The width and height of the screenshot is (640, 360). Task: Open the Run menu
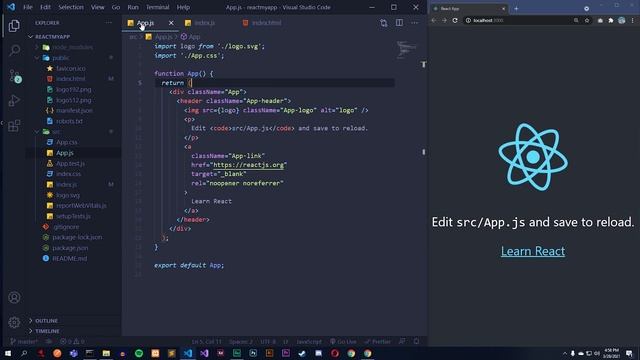click(133, 7)
